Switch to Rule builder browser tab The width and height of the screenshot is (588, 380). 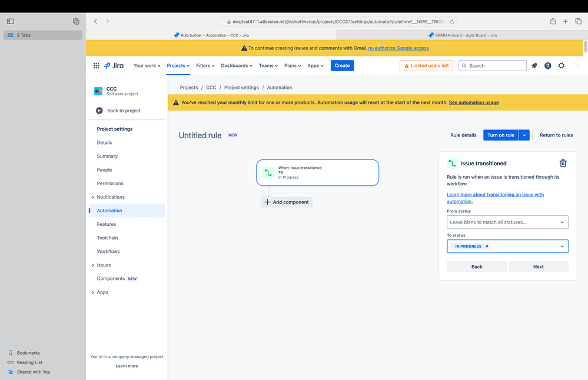[x=211, y=35]
